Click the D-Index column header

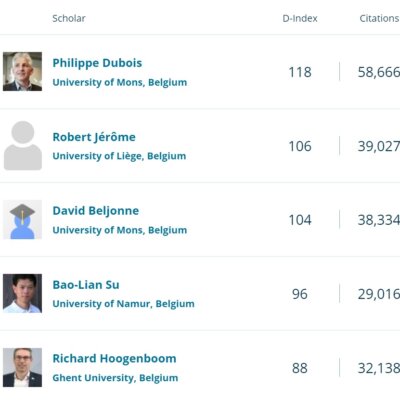click(x=300, y=18)
